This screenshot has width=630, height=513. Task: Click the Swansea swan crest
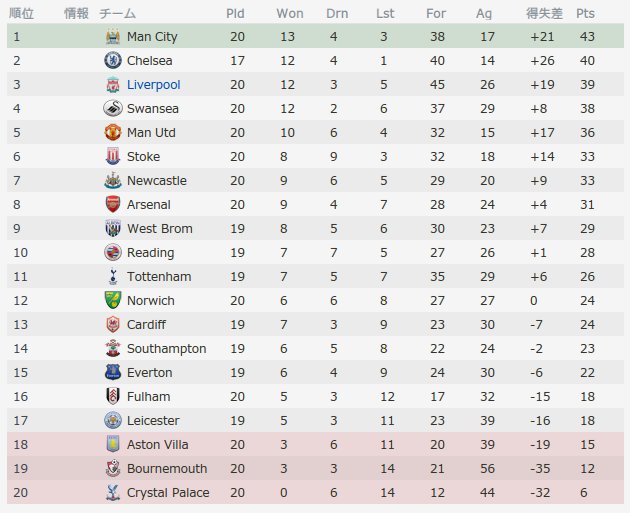tap(113, 108)
